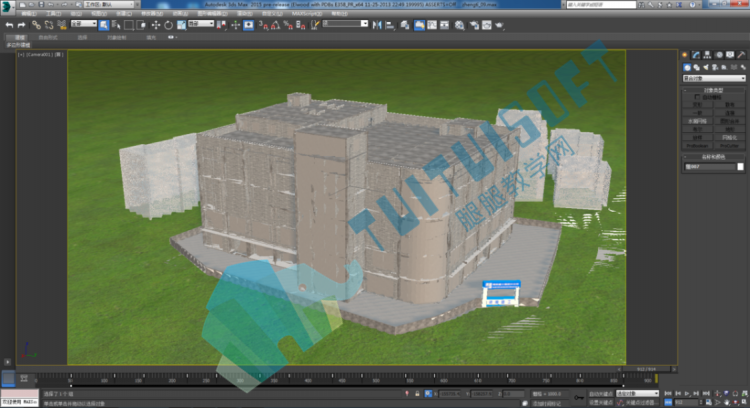This screenshot has width=750, height=408.
Task: Toggle the Percent Snap button
Action: point(288,25)
